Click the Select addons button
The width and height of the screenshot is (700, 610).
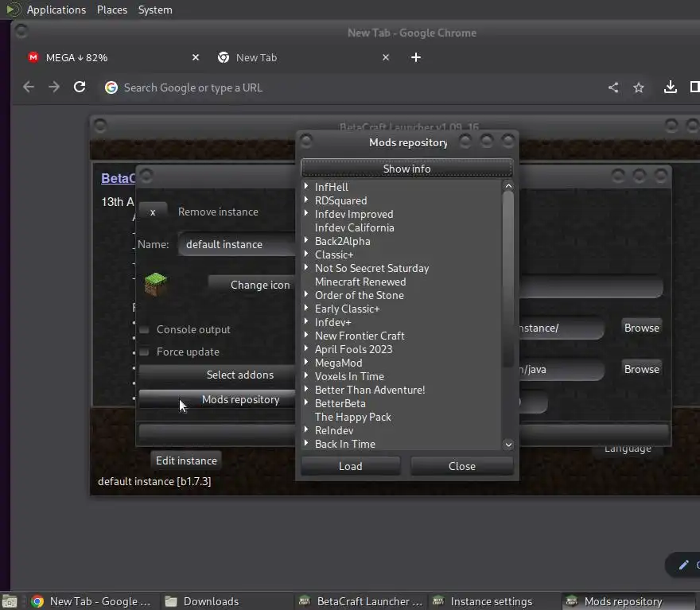217,375
